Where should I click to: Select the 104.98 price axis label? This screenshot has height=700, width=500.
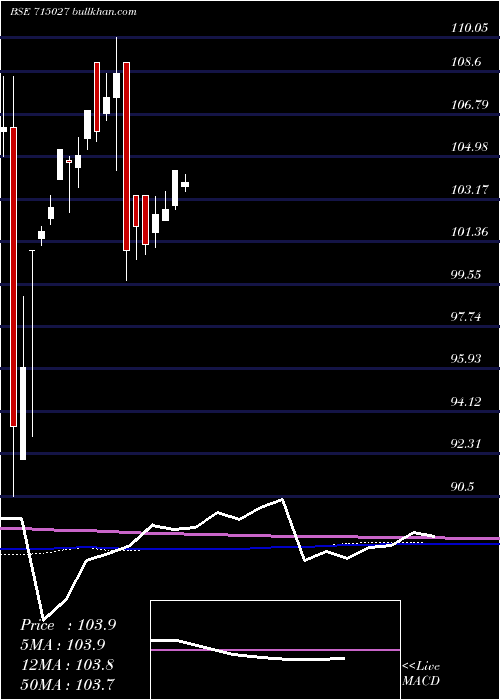click(470, 147)
